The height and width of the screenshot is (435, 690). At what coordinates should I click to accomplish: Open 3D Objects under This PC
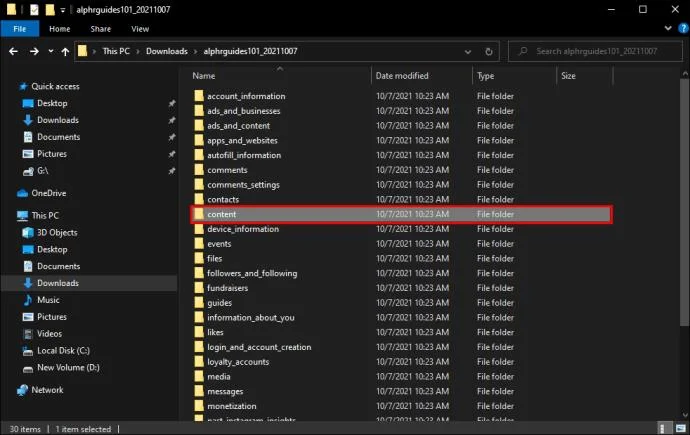[57, 232]
